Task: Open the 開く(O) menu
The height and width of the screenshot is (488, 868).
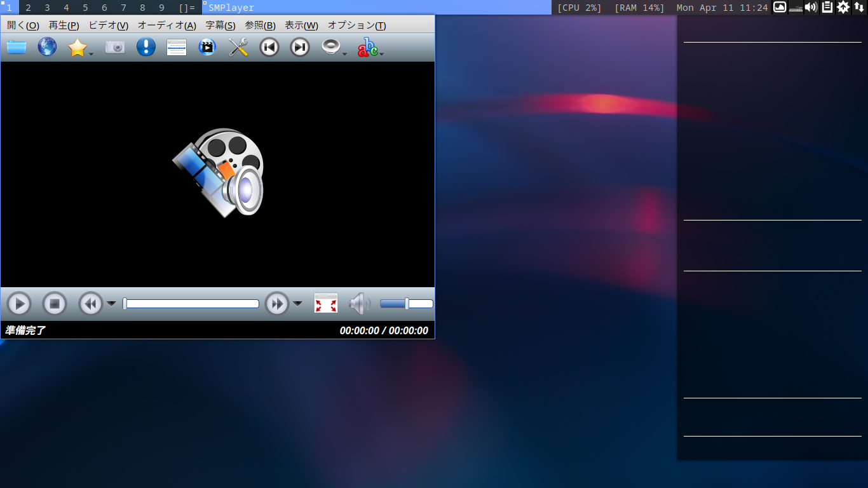Action: [23, 25]
